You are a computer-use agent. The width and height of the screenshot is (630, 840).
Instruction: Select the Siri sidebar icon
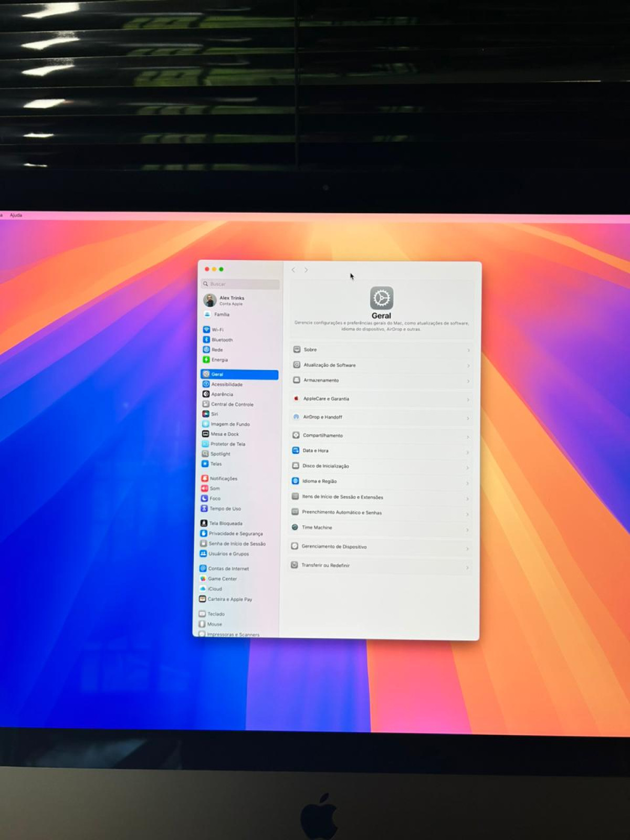point(206,414)
